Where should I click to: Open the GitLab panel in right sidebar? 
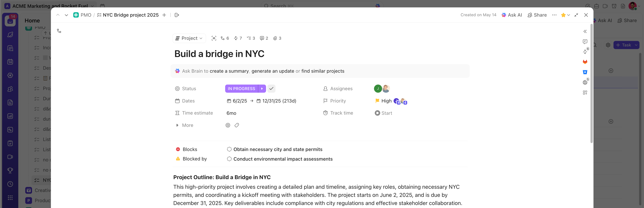coord(585,62)
